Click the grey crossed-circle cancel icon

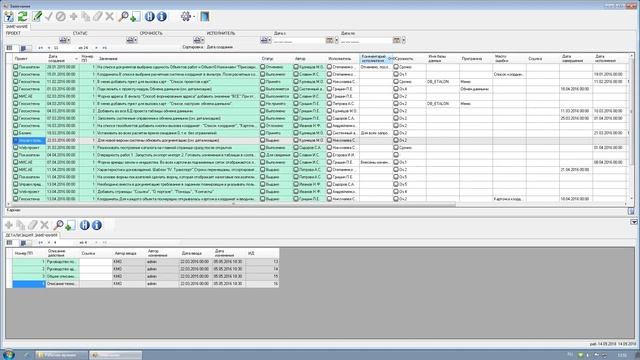tap(60, 16)
